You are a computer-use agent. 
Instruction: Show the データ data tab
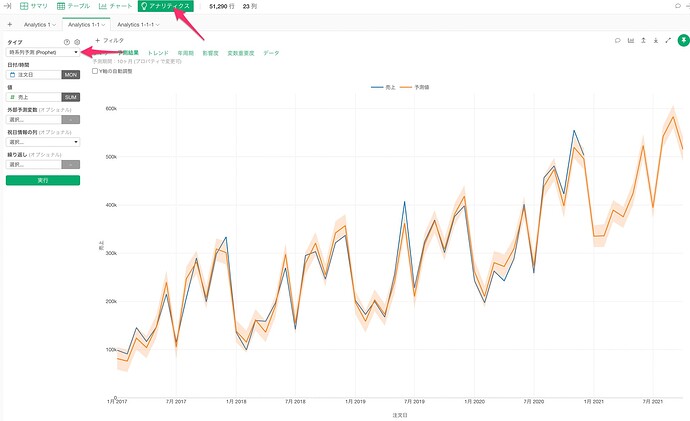(271, 53)
